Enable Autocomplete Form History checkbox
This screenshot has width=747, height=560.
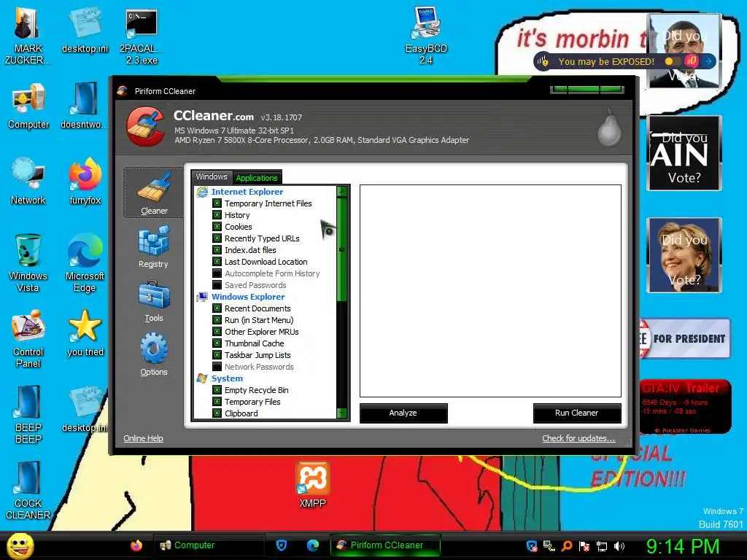[217, 273]
